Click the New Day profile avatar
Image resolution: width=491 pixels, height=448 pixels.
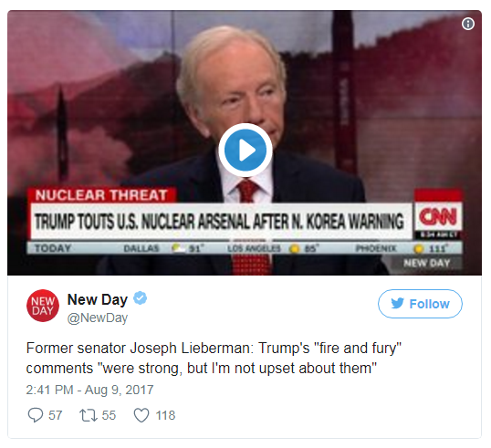coord(43,306)
